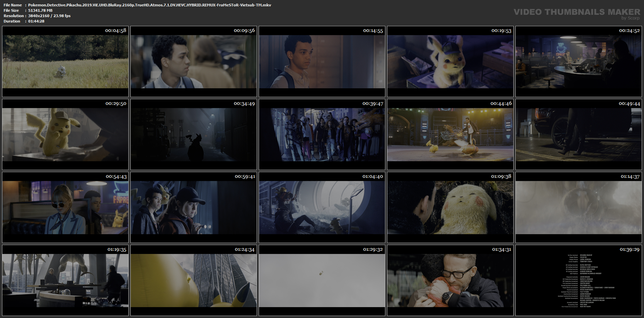Viewport: 644px width, 318px height.
Task: Select the Pikachu frame at 00:19:53
Action: click(450, 62)
